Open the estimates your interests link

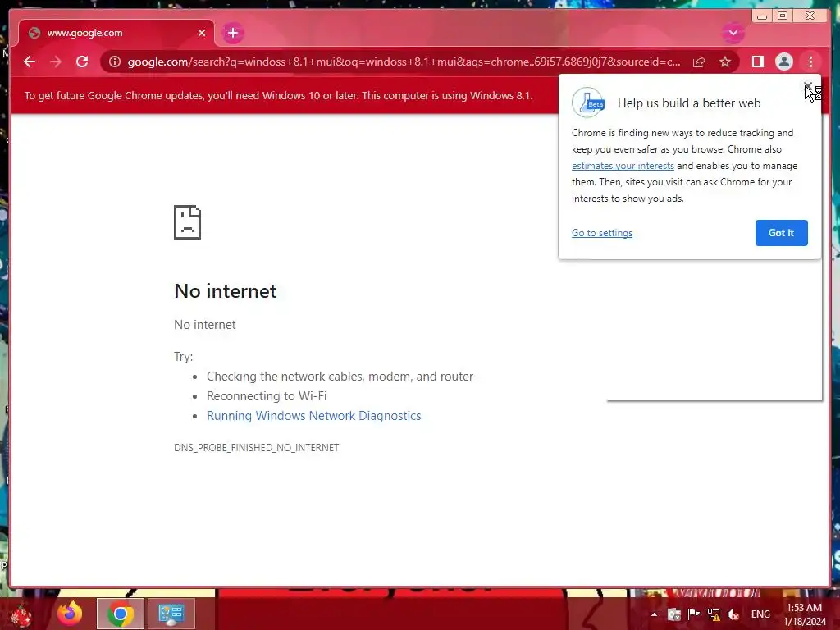point(623,166)
